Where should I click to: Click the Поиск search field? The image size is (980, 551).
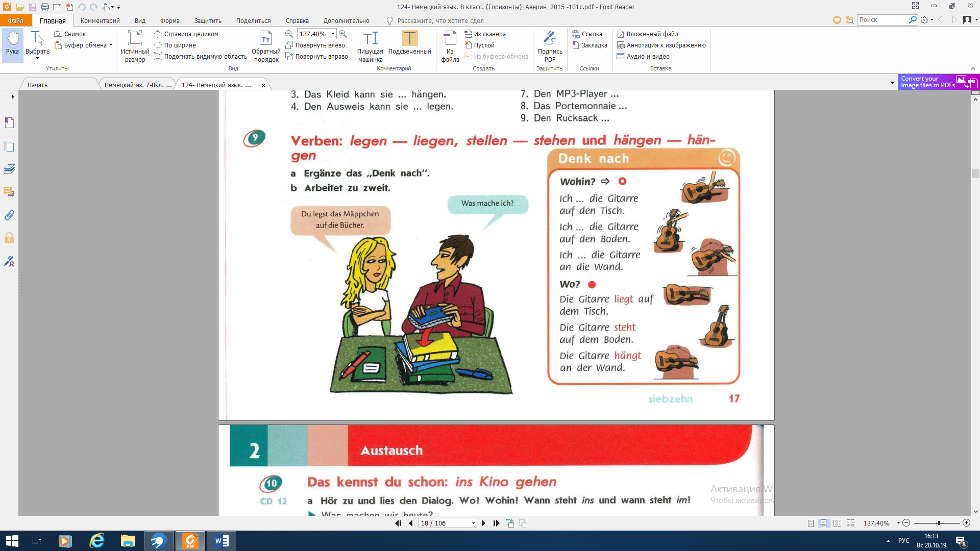[883, 20]
